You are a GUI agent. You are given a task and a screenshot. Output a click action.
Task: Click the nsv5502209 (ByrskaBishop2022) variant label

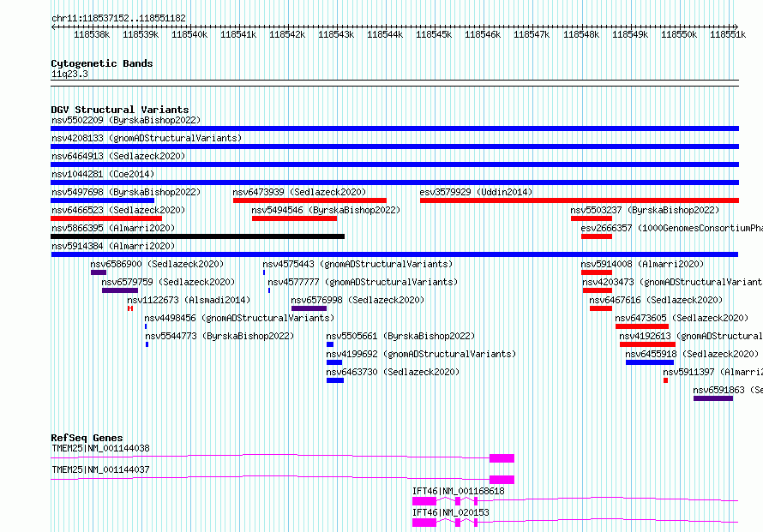coord(126,120)
